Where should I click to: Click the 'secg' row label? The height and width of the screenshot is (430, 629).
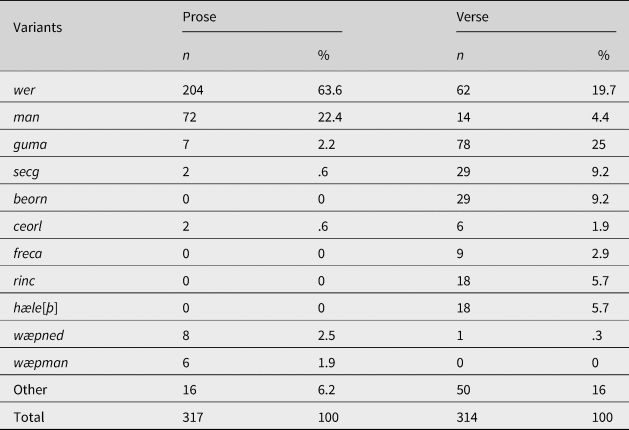(26, 171)
